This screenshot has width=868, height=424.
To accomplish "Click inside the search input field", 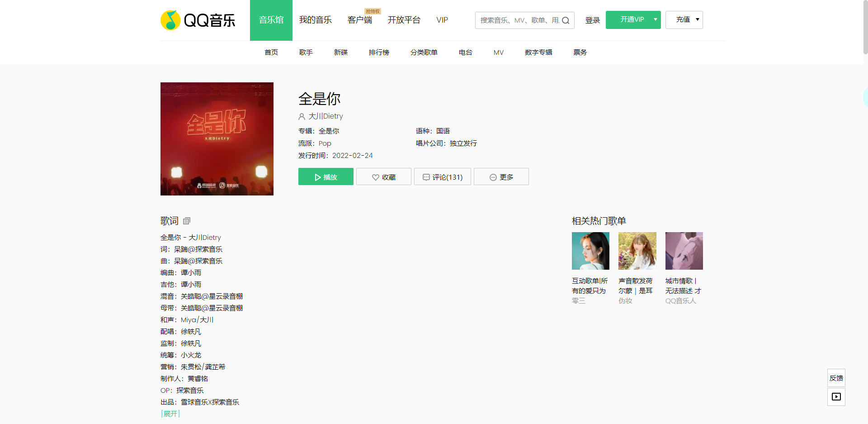I will (515, 20).
